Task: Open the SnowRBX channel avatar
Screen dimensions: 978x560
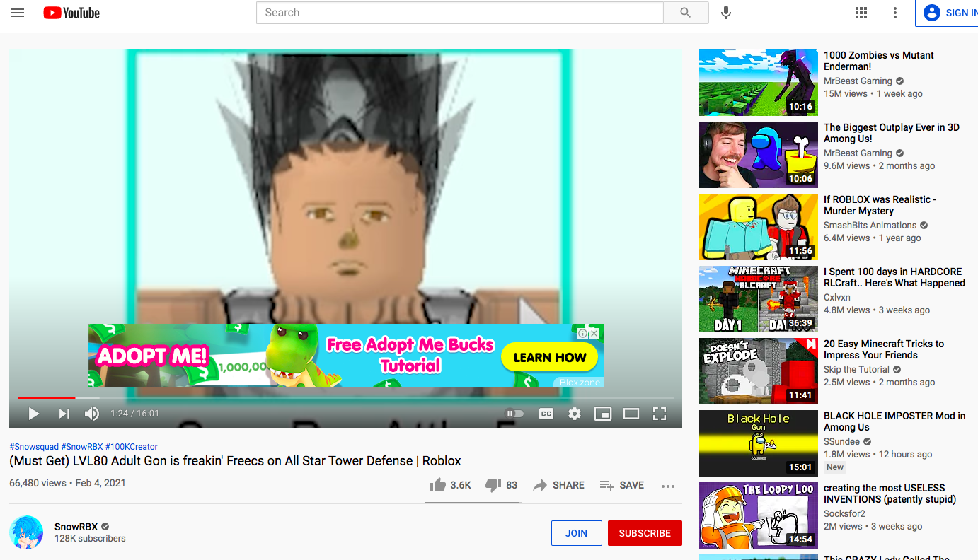Action: (x=26, y=532)
